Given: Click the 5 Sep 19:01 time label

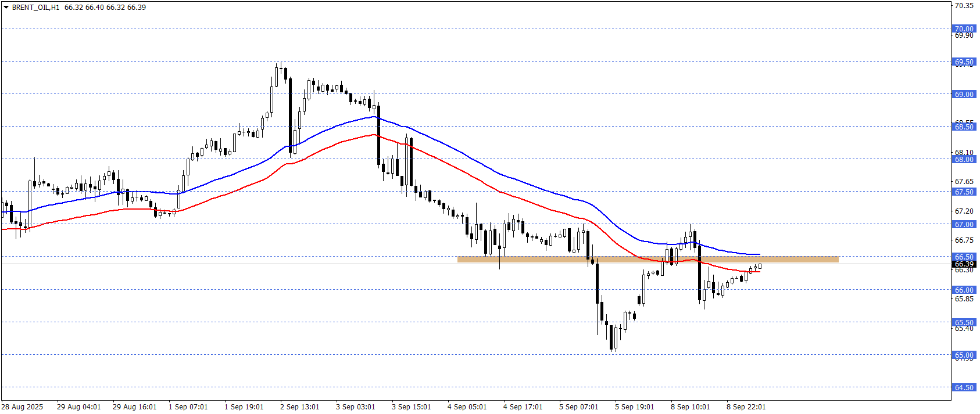Looking at the screenshot, I should (634, 407).
